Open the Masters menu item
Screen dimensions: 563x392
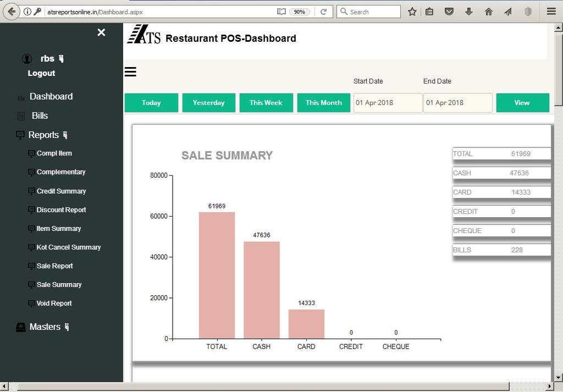(45, 327)
